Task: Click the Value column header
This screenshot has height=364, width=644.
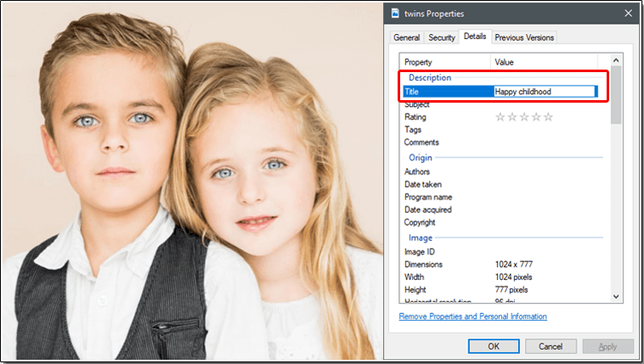Action: point(544,62)
